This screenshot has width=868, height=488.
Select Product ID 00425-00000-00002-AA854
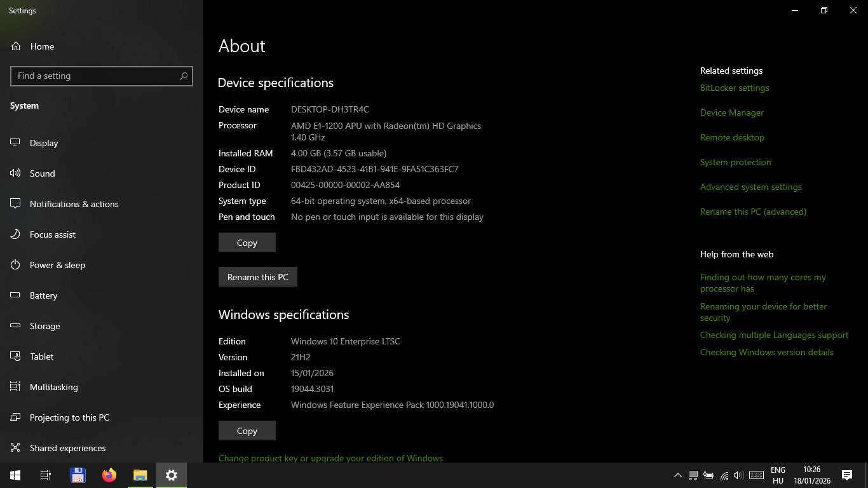click(345, 186)
